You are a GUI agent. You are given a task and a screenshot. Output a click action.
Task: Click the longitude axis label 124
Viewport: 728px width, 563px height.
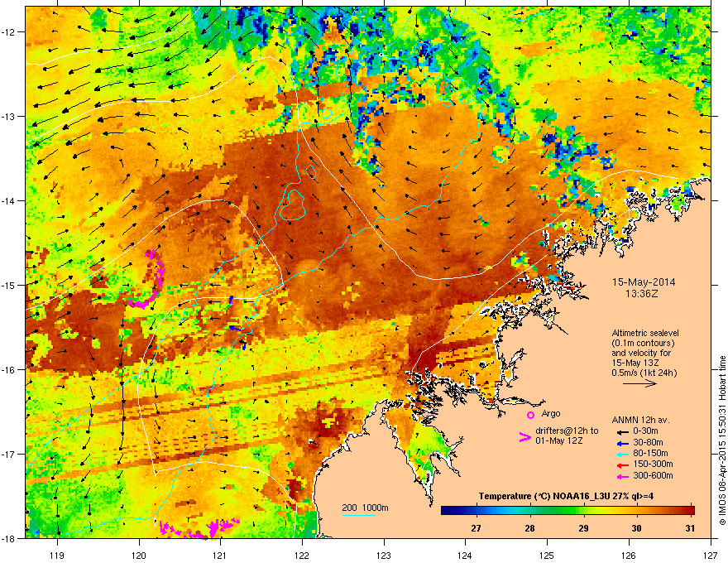(465, 555)
